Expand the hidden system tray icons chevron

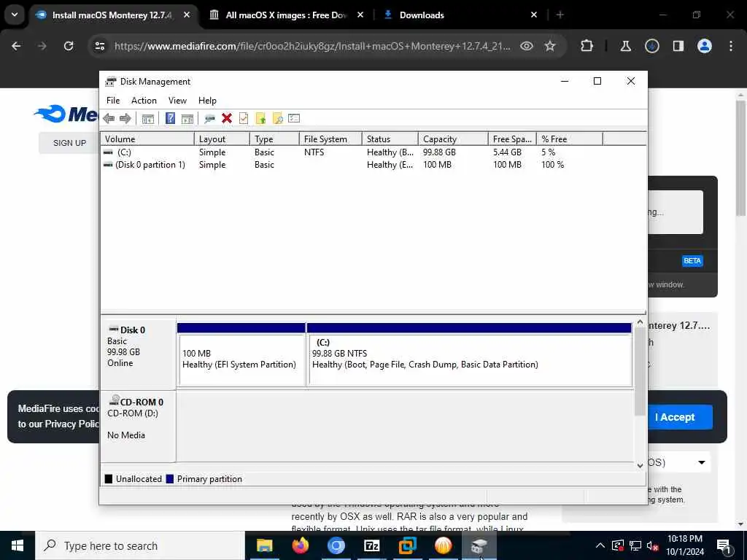pyautogui.click(x=600, y=545)
